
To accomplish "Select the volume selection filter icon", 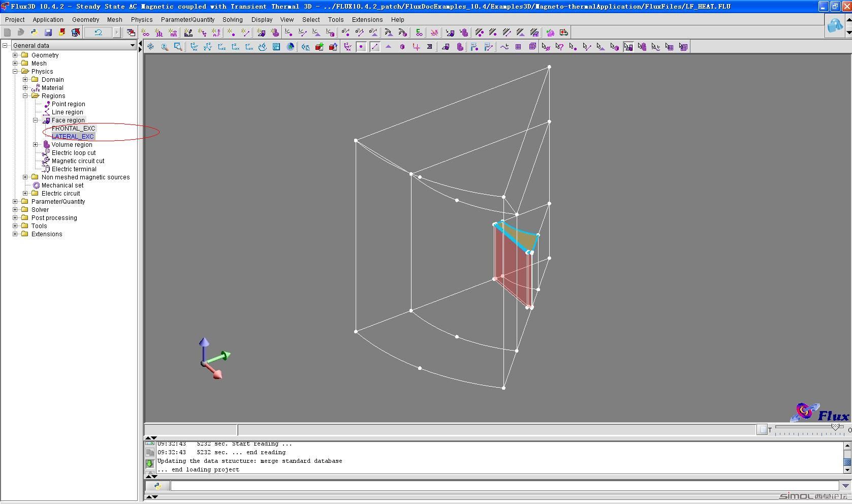I will click(x=614, y=47).
